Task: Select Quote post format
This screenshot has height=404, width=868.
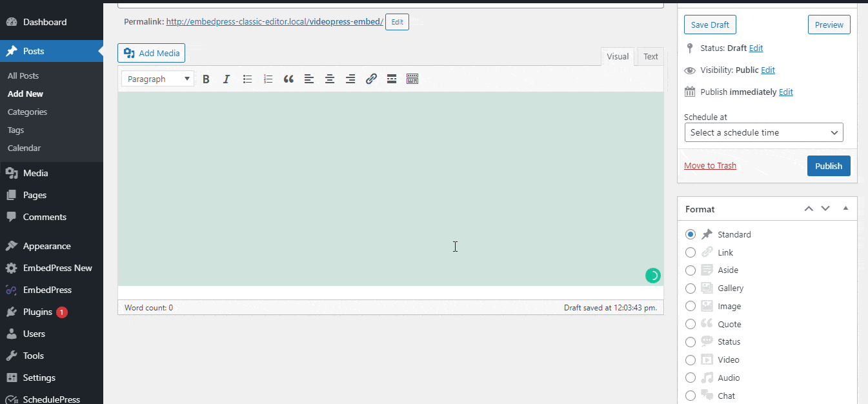Action: coord(691,324)
